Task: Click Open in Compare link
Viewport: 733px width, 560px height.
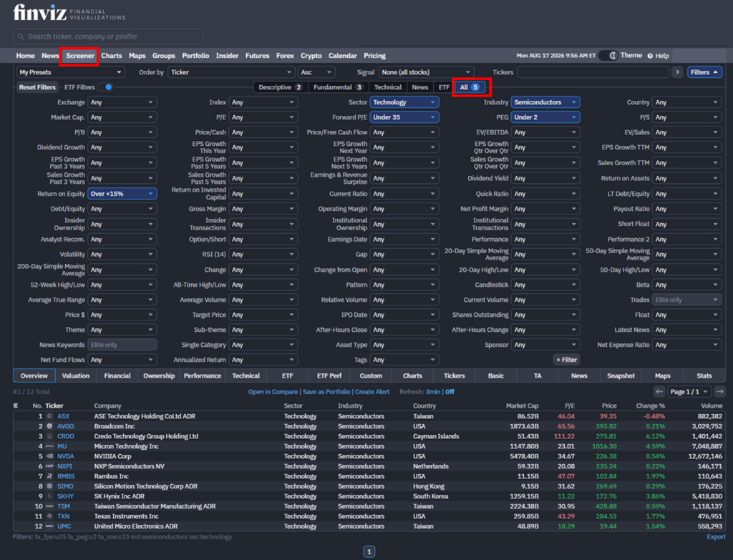Action: click(x=273, y=392)
